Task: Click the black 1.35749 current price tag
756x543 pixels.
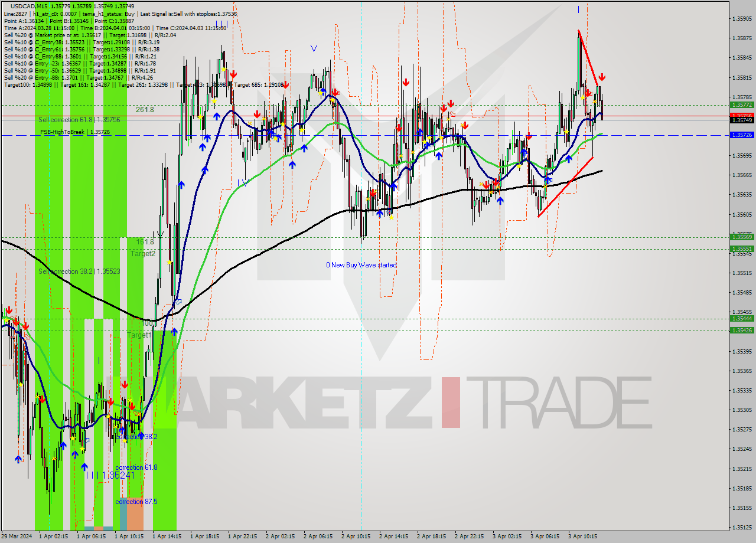Action: point(742,120)
